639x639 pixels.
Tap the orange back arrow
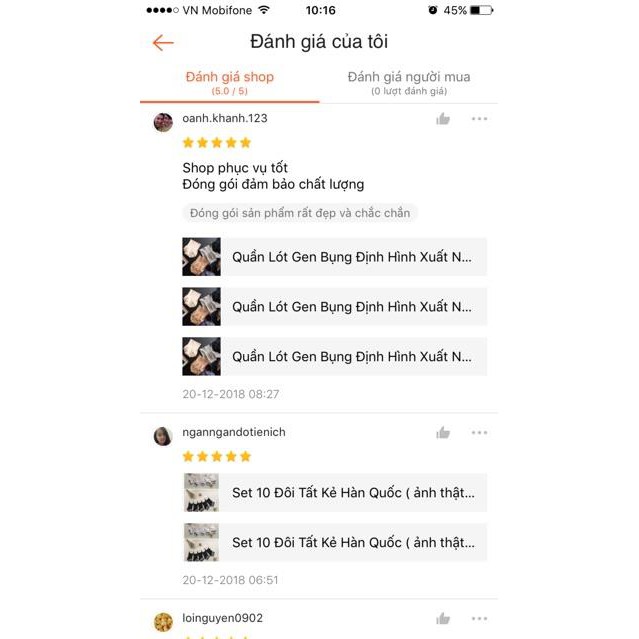click(163, 42)
